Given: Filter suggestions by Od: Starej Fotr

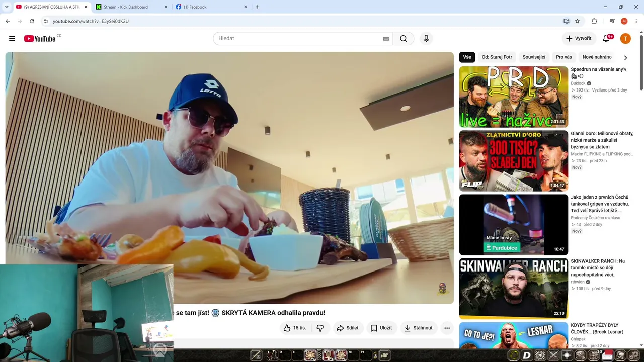Looking at the screenshot, I should pos(497,57).
